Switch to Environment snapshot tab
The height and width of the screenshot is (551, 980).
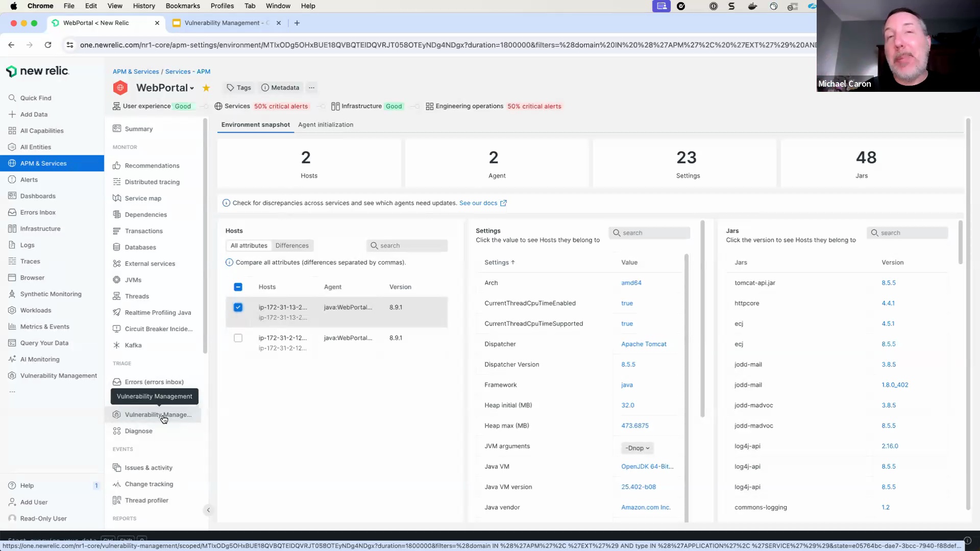tap(255, 124)
